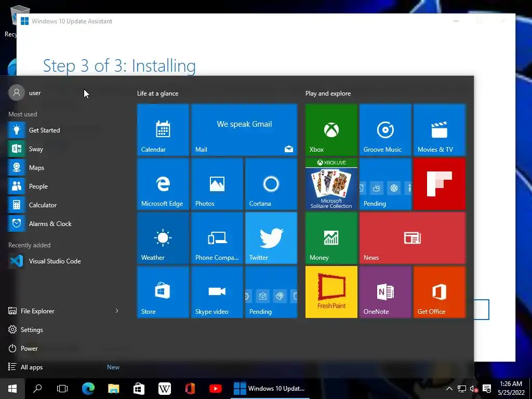Open the Money tile
The width and height of the screenshot is (532, 399).
pos(331,238)
